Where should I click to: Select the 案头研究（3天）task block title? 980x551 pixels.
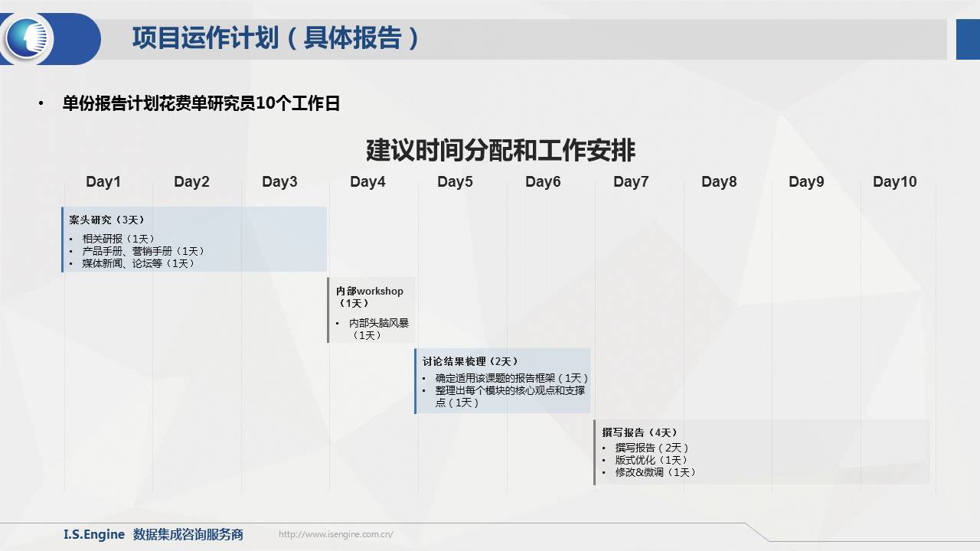click(107, 220)
